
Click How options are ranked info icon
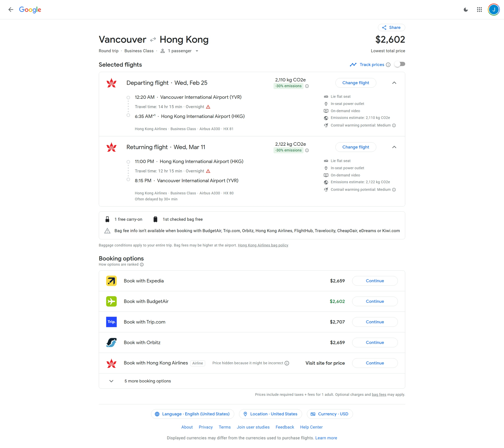click(142, 264)
